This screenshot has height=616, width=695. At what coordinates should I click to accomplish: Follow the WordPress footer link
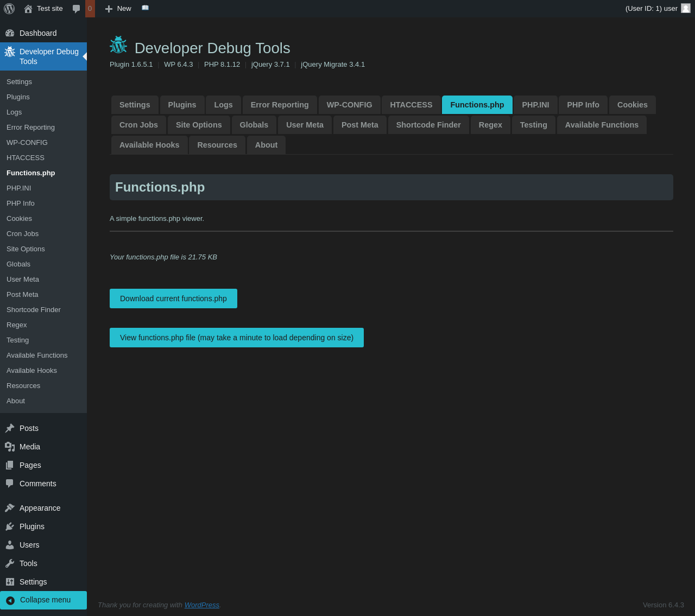click(201, 605)
